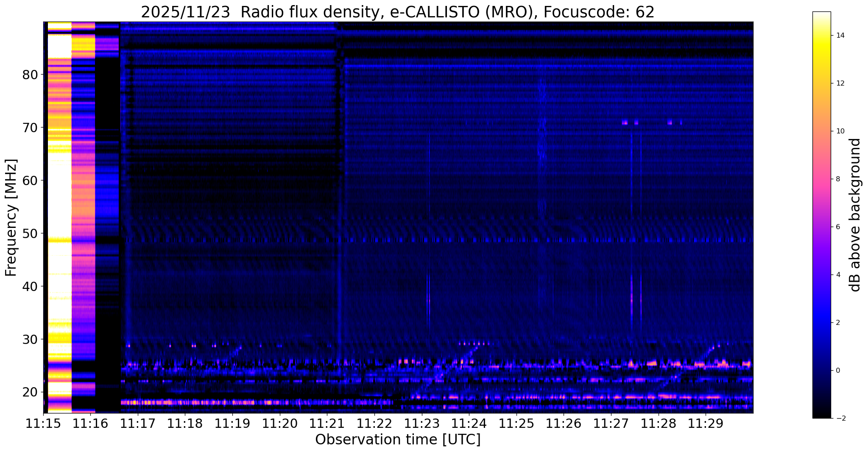Click the white top end of the colorbar
This screenshot has height=452, width=868.
(821, 15)
